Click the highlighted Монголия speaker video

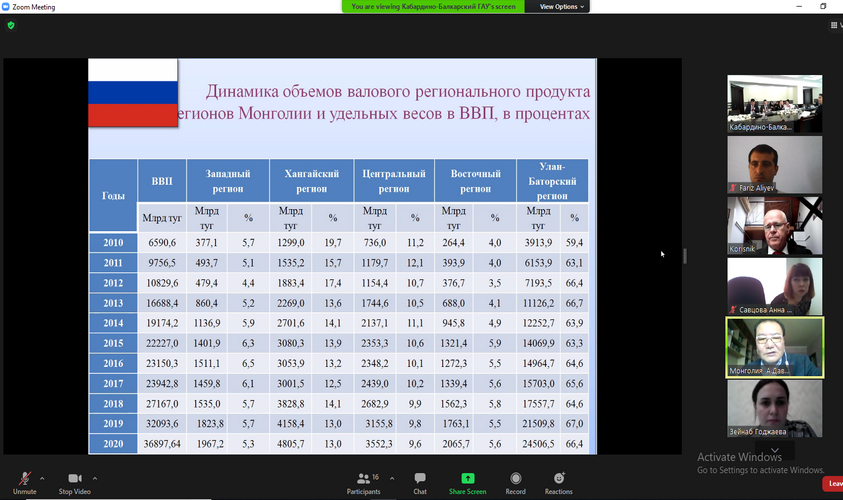pyautogui.click(x=774, y=347)
